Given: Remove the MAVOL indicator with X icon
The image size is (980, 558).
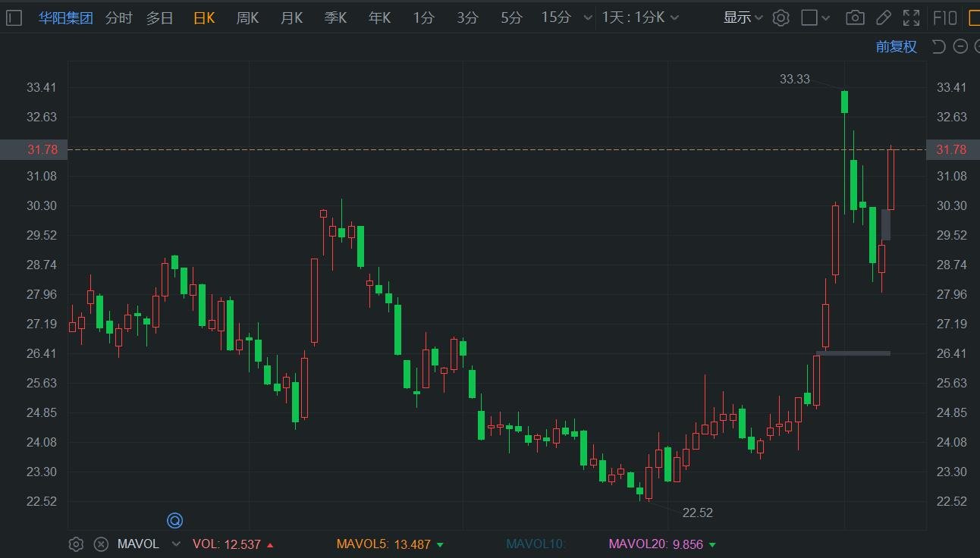Looking at the screenshot, I should click(x=101, y=544).
